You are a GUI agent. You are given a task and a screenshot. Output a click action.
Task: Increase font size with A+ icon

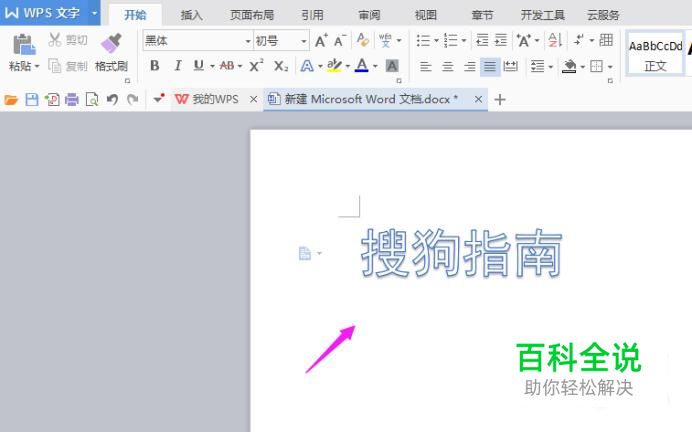(x=321, y=41)
